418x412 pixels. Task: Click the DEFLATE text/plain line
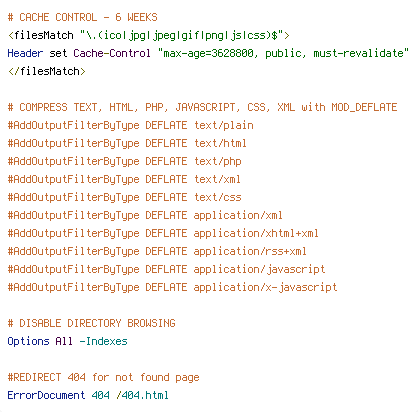pos(131,125)
